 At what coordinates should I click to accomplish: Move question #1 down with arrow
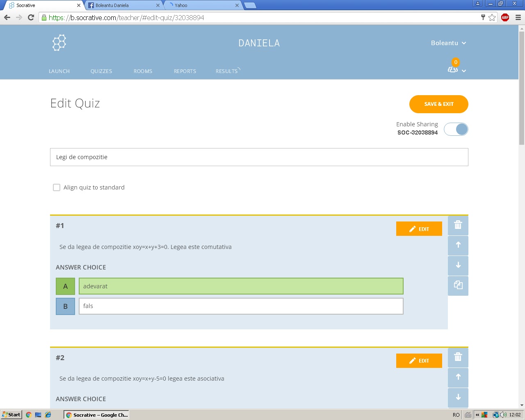tap(458, 265)
